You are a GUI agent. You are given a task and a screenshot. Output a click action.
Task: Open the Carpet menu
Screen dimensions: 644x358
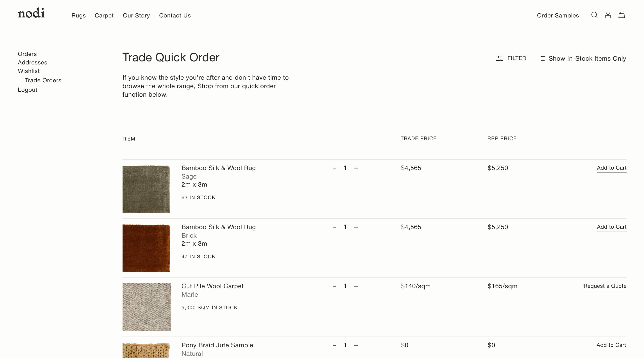pyautogui.click(x=104, y=15)
